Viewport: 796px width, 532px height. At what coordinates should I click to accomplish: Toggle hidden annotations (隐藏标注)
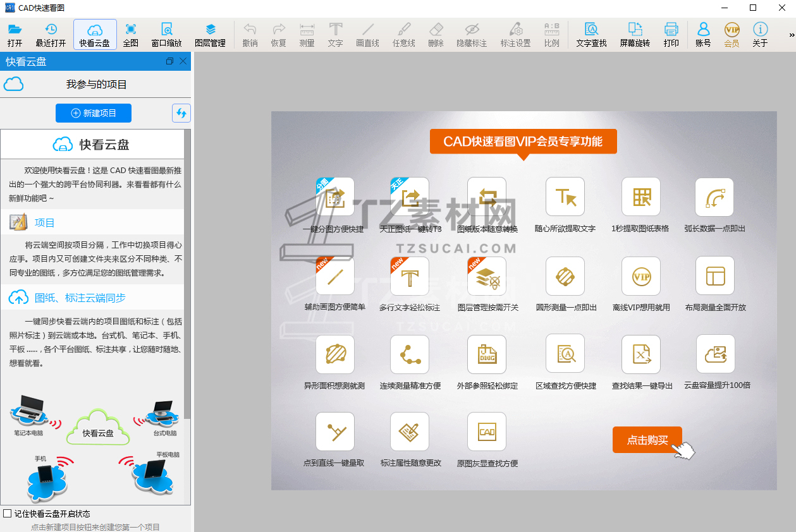[472, 35]
